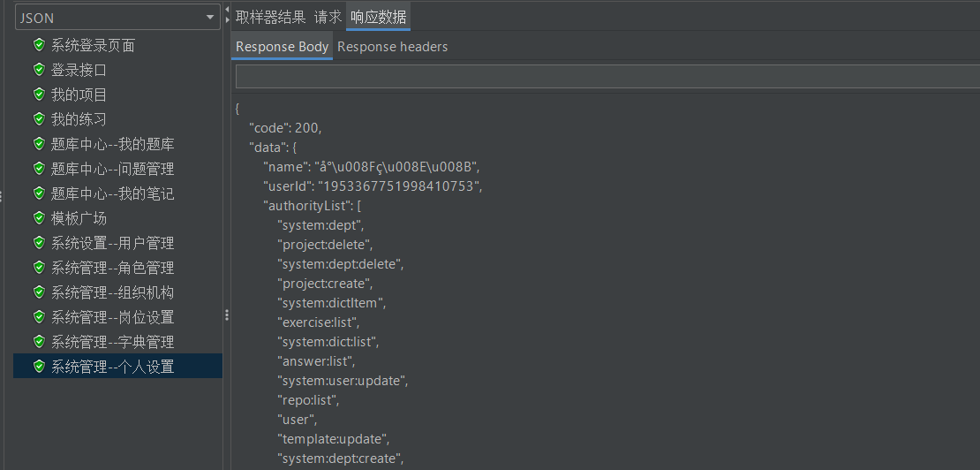Viewport: 980px width, 470px height.
Task: Click success icon beside 题库中心--我的题库
Action: pos(40,144)
